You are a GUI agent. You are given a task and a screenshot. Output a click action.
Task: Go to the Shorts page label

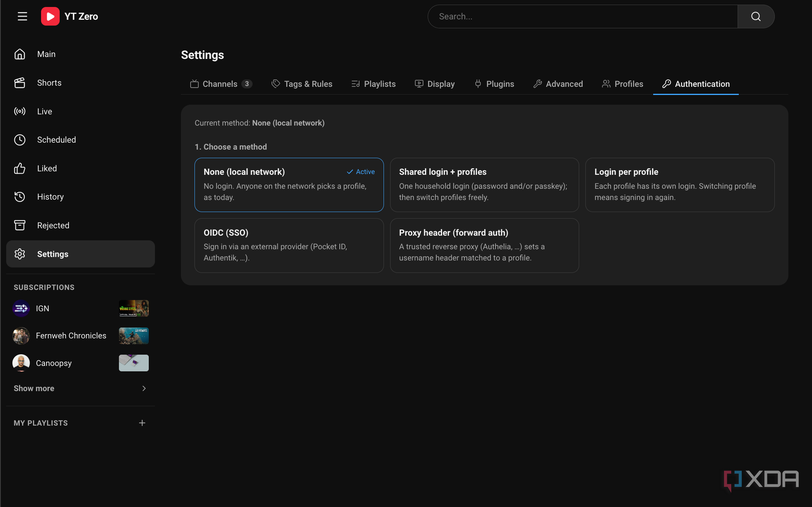[49, 83]
